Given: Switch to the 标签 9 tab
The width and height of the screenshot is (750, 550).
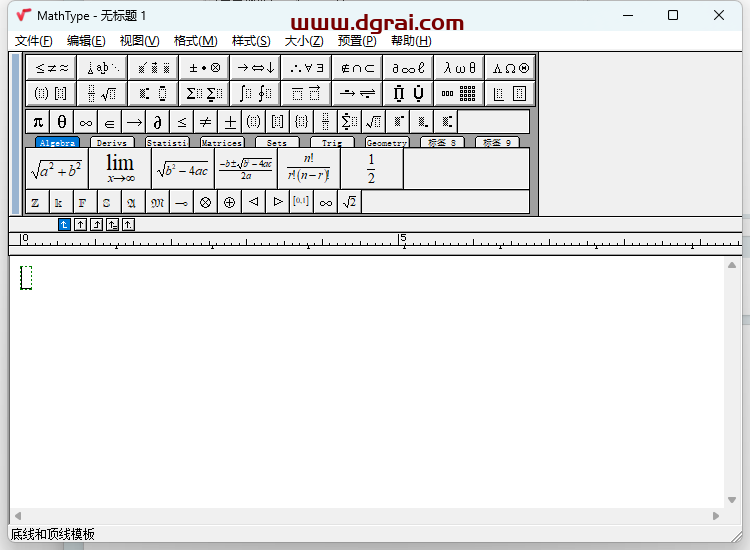Looking at the screenshot, I should [x=497, y=143].
